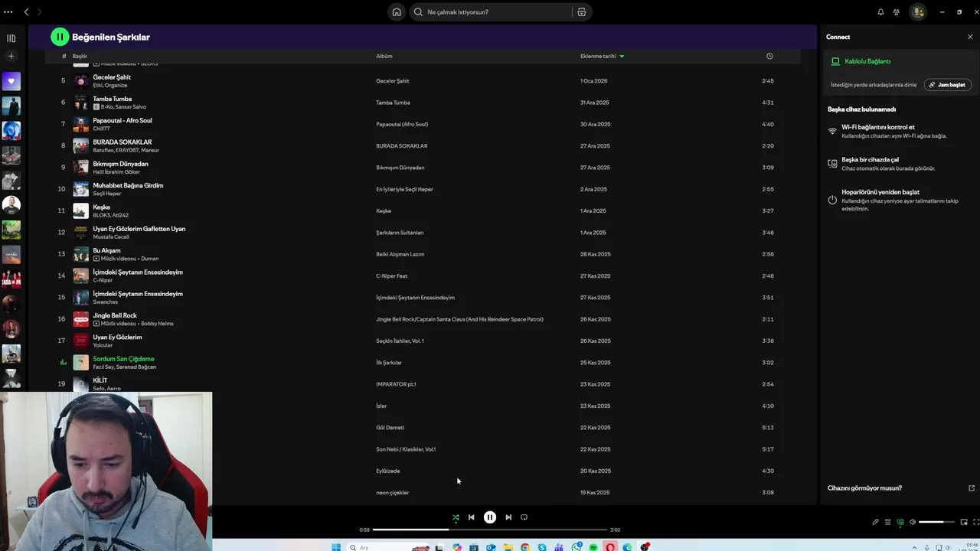
Task: Toggle Connect to a device panel
Action: [x=900, y=522]
